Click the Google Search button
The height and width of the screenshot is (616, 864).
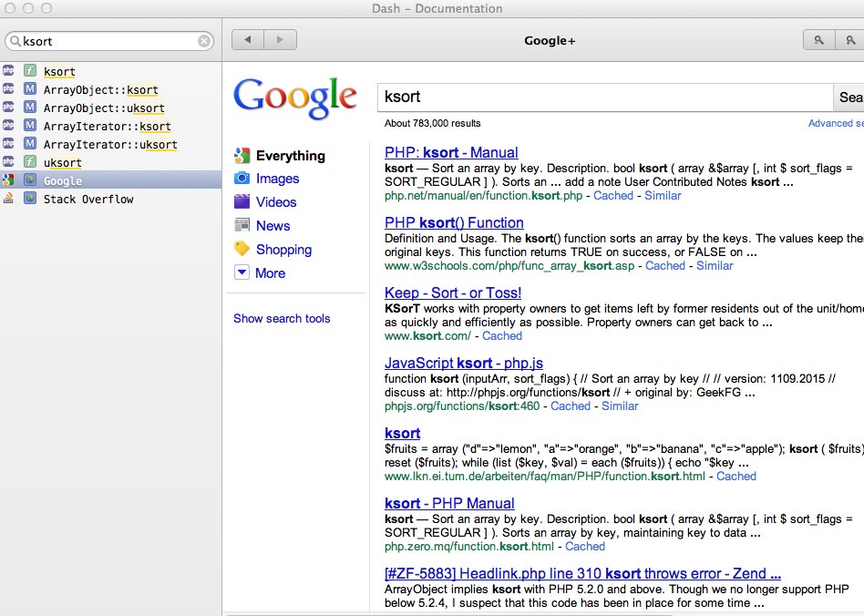tap(849, 98)
